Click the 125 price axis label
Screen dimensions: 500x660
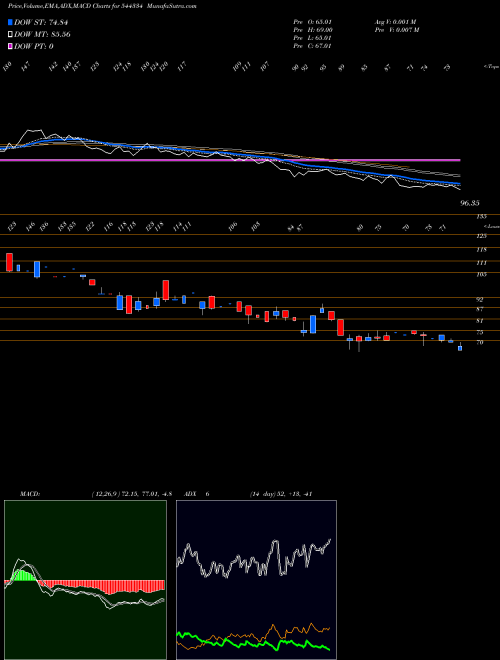(481, 236)
